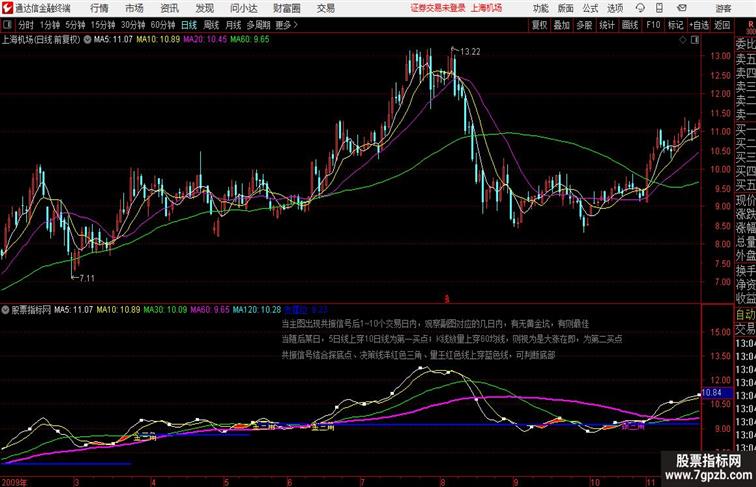Click the green MA60: 9.65 main chart label
This screenshot has width=756, height=487.
(x=250, y=40)
